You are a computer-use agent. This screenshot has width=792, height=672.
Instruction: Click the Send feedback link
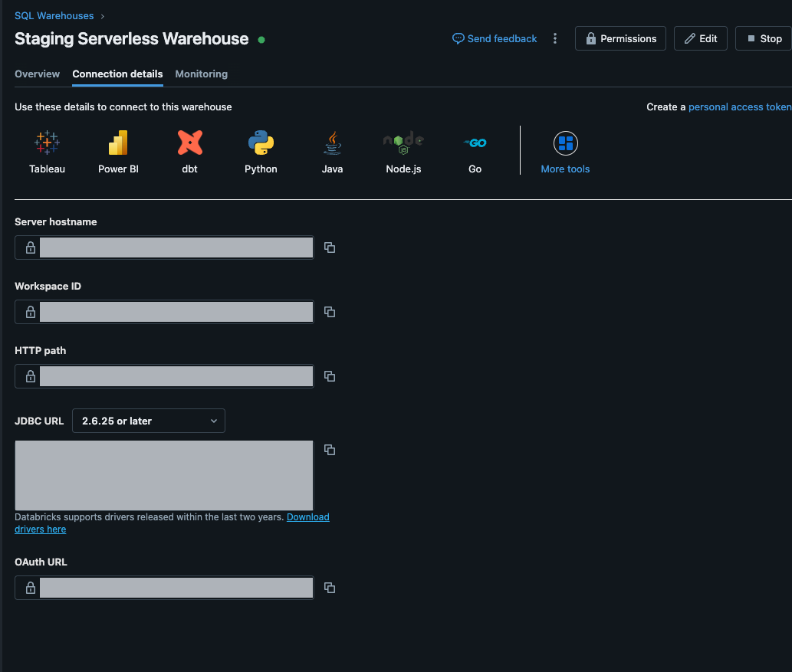click(495, 38)
